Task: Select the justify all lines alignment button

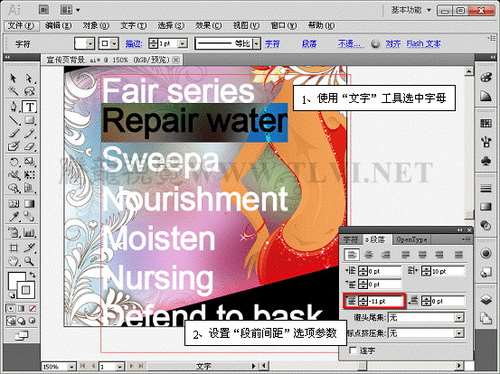Action: pyautogui.click(x=459, y=255)
